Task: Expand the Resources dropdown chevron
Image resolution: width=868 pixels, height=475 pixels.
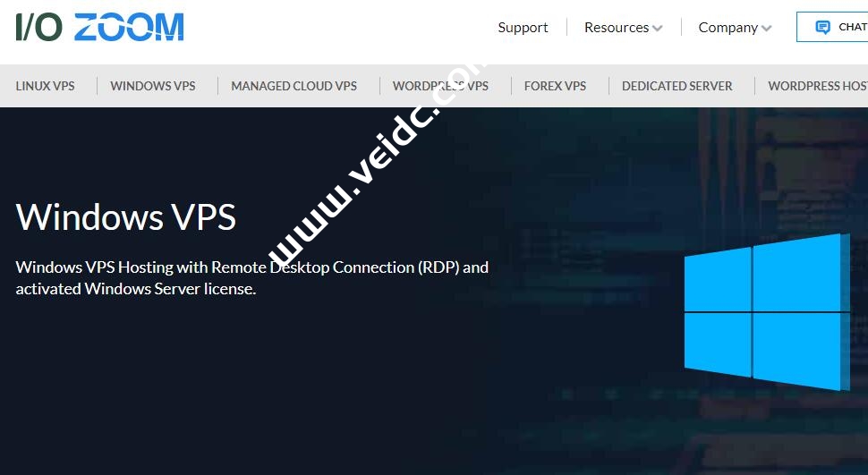Action: click(657, 29)
